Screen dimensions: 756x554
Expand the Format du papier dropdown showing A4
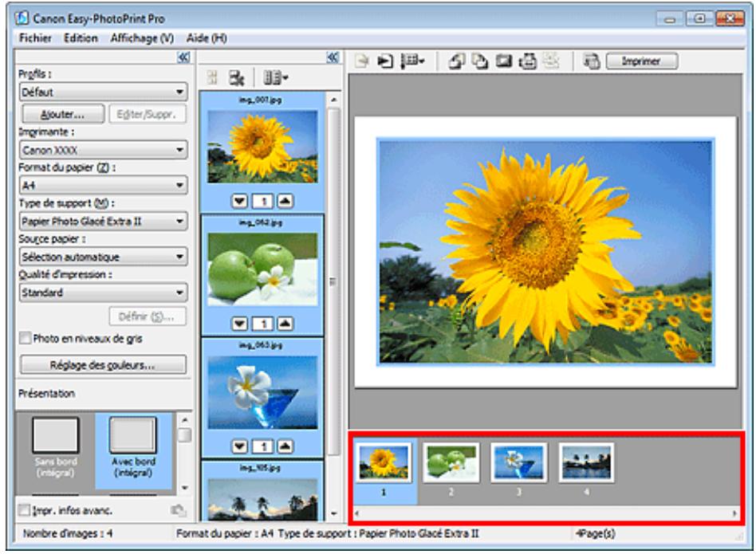click(103, 185)
